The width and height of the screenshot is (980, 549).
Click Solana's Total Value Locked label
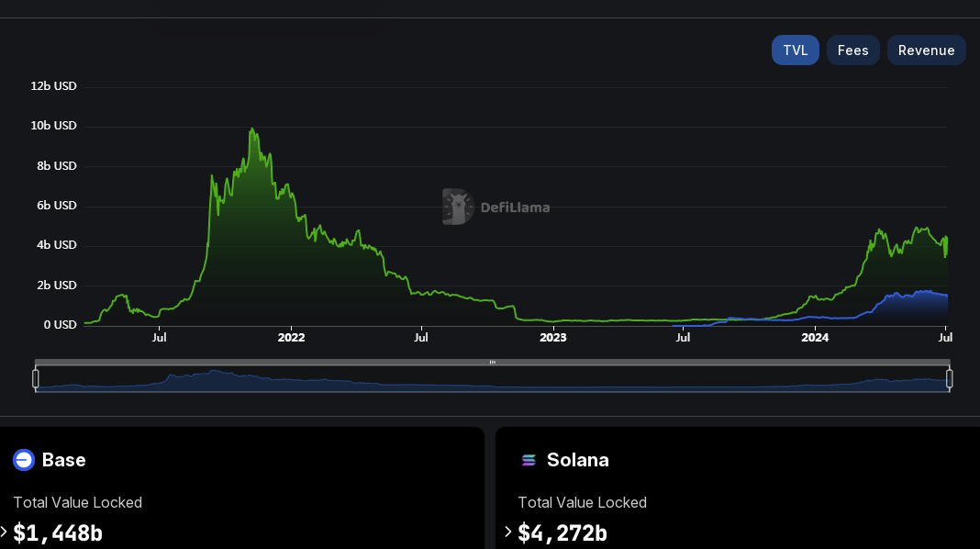tap(583, 503)
